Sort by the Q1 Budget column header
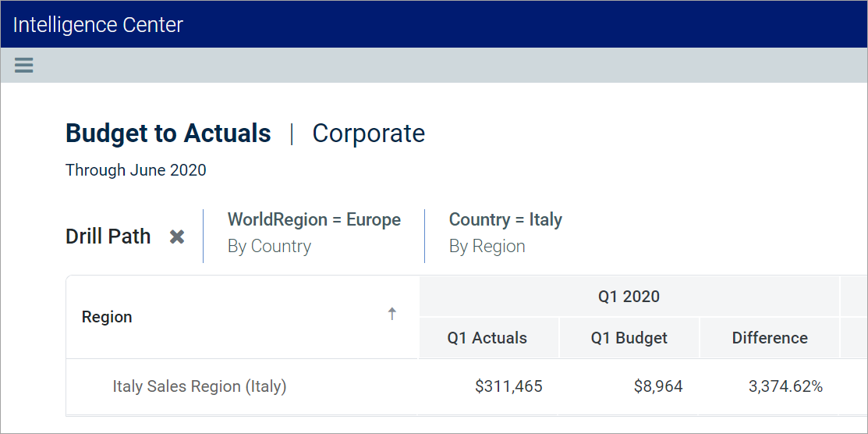868x434 pixels. (x=629, y=338)
